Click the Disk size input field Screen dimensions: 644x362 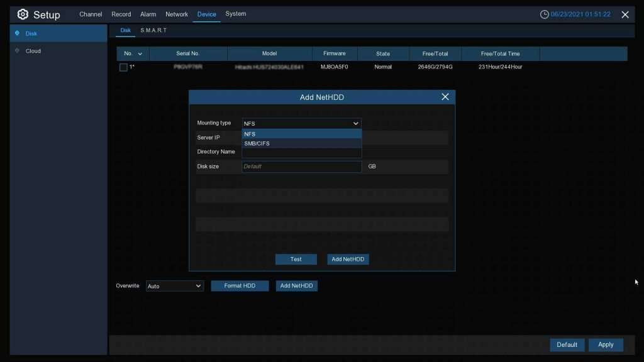point(301,167)
